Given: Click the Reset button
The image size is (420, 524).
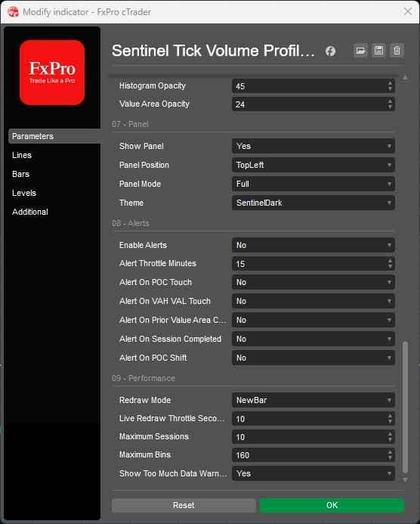Looking at the screenshot, I should pos(184,505).
